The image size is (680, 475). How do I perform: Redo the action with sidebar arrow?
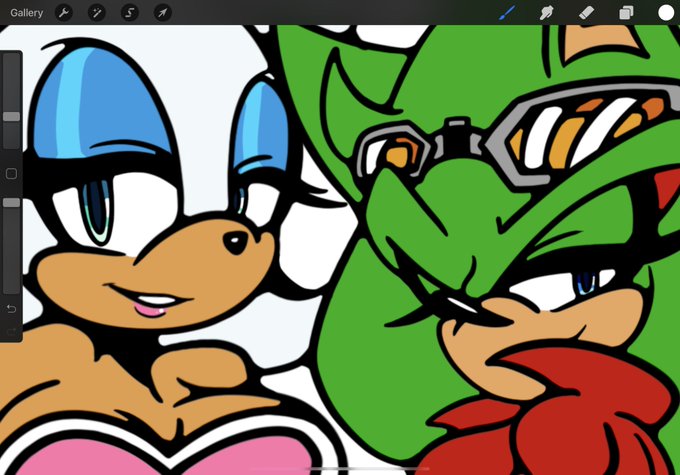click(12, 332)
